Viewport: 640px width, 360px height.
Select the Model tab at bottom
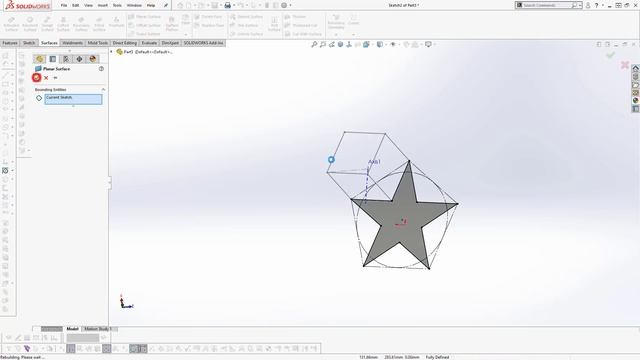72,329
